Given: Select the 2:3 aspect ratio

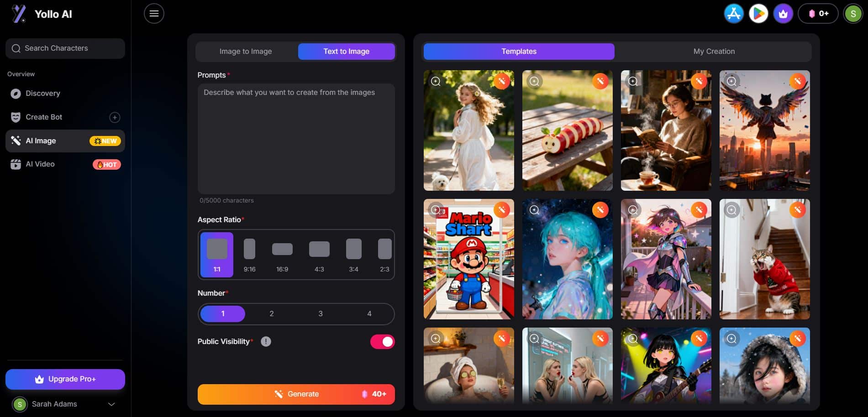Looking at the screenshot, I should [384, 255].
